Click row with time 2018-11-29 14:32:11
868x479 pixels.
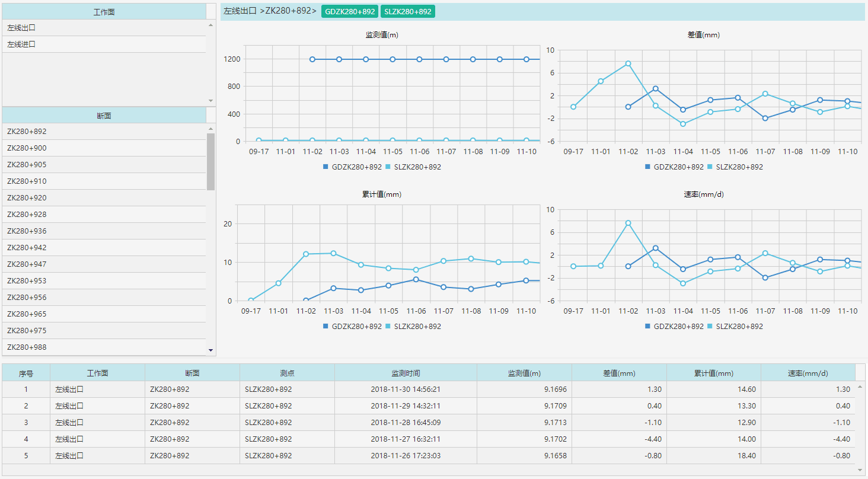tap(429, 406)
